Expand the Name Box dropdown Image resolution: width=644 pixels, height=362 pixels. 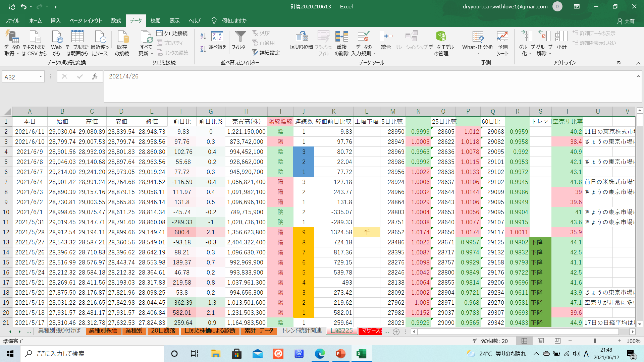[41, 77]
